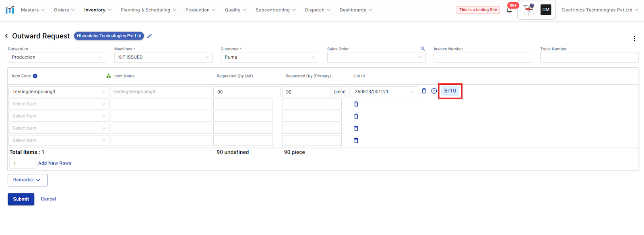Expand the Remarks section
Image resolution: width=644 pixels, height=235 pixels.
coord(27,180)
